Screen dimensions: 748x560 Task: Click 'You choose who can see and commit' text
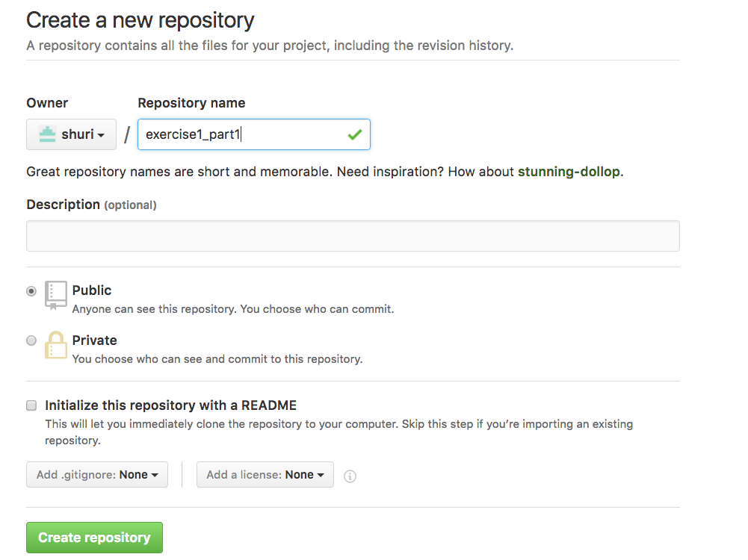click(217, 359)
